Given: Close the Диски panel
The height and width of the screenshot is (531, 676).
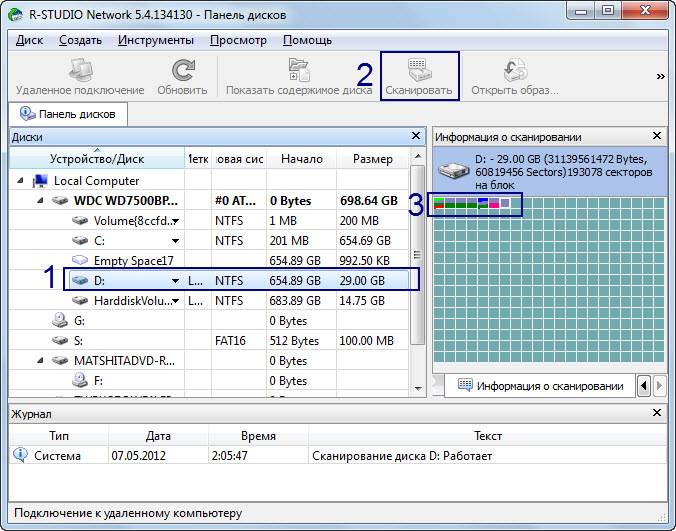Looking at the screenshot, I should coord(416,136).
